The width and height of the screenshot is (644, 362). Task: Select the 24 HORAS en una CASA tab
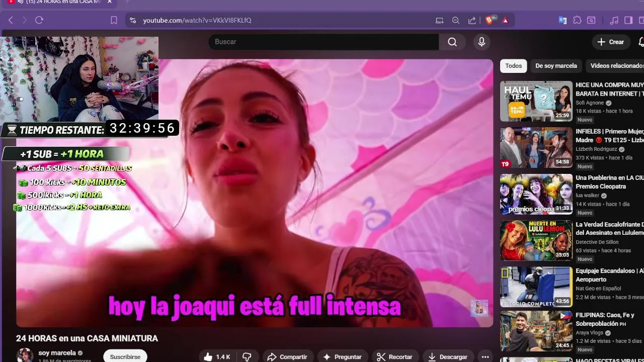tap(61, 2)
